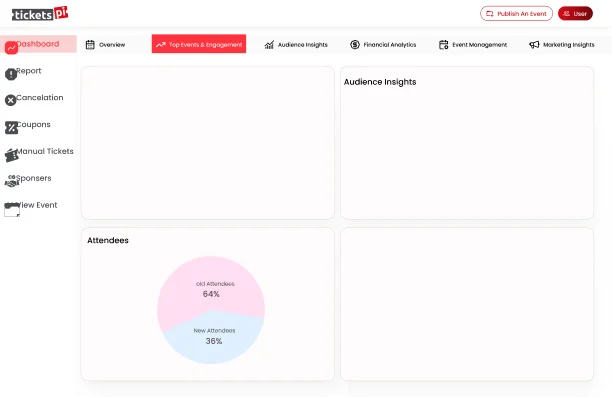
Task: Open Dashboard in the sidebar
Action: click(38, 44)
